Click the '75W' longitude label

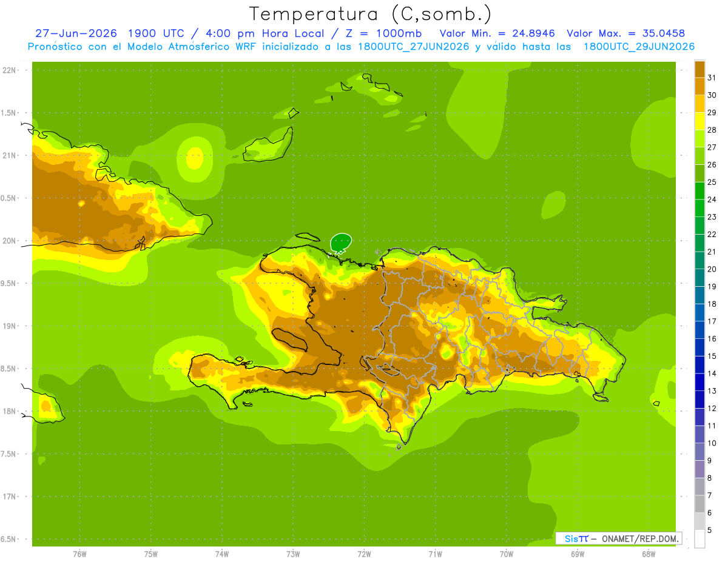(151, 554)
